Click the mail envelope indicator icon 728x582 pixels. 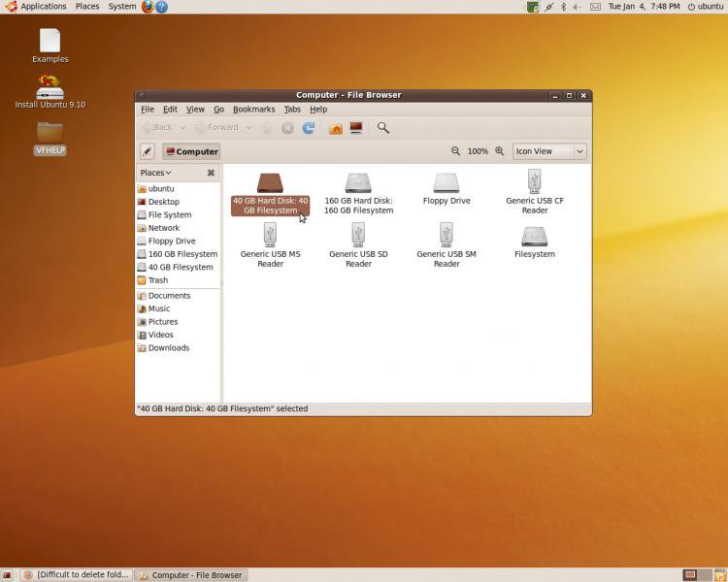coord(595,7)
